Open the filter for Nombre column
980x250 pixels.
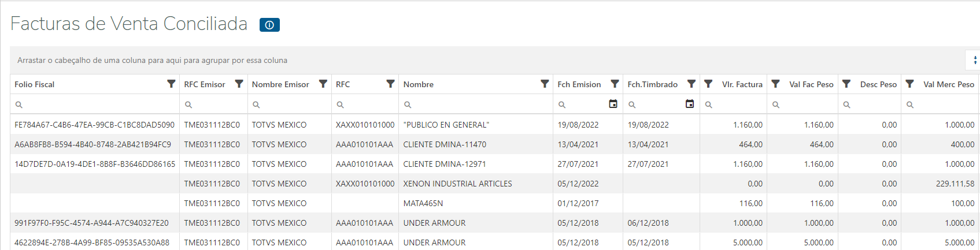point(545,84)
